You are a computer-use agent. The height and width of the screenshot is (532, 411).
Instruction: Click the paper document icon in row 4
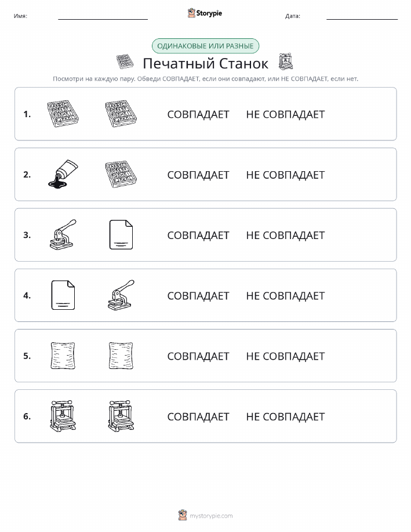coord(63,295)
